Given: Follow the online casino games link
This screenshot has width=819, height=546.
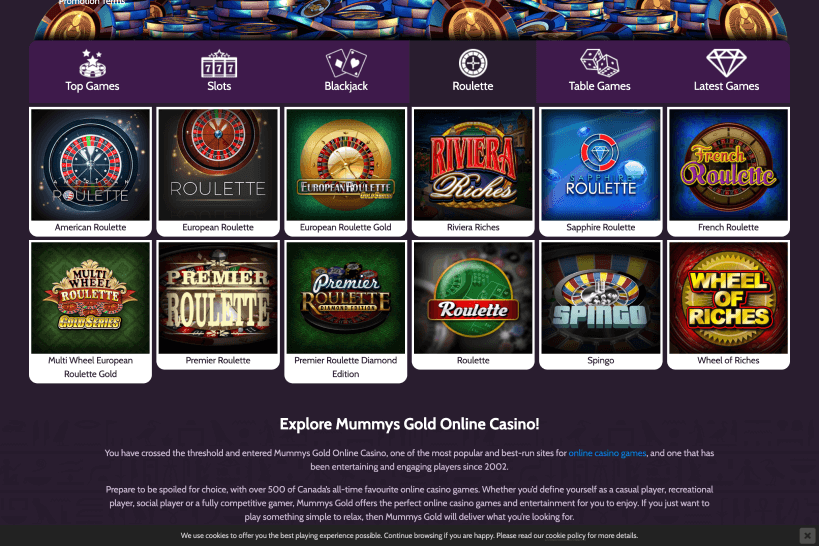Looking at the screenshot, I should 607,453.
